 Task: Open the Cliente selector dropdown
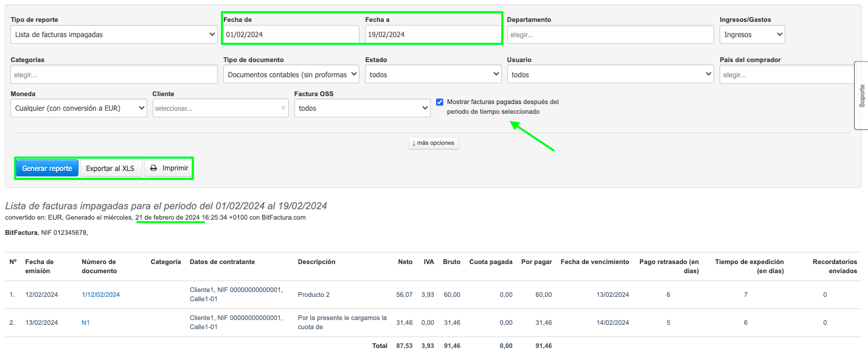220,108
